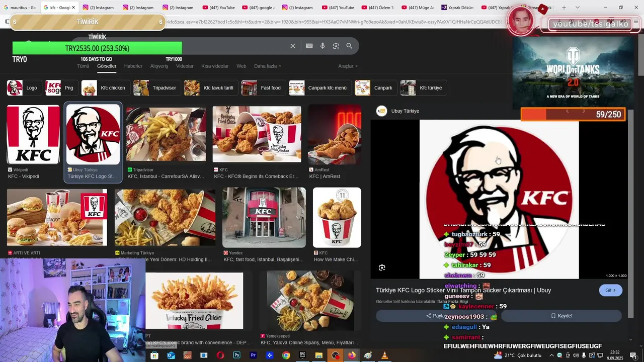Switch to the mauritius Google browser tab

(19, 8)
